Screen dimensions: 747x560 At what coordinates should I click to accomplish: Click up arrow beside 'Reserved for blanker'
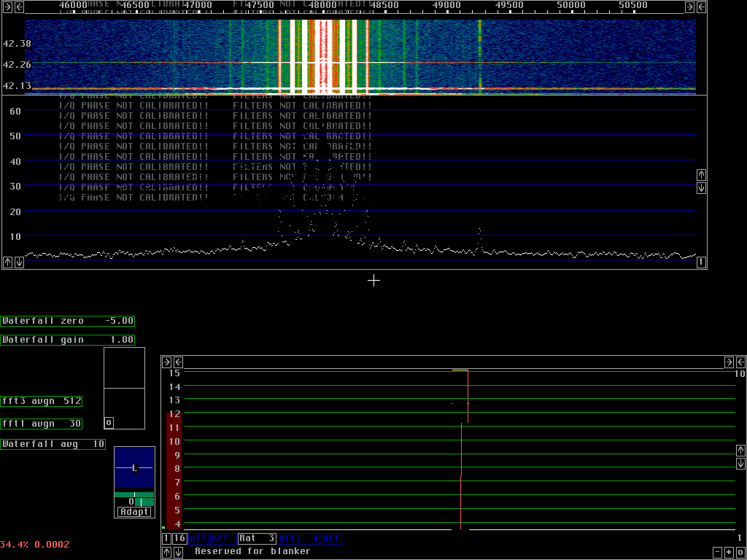(167, 553)
